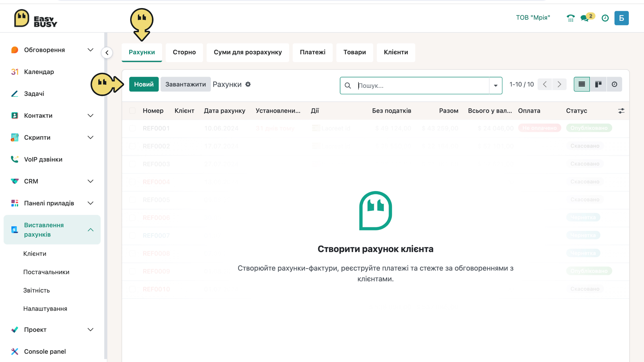Screen dimensions: 644x362
Task: Click the Контакти sidebar icon
Action: point(15,116)
